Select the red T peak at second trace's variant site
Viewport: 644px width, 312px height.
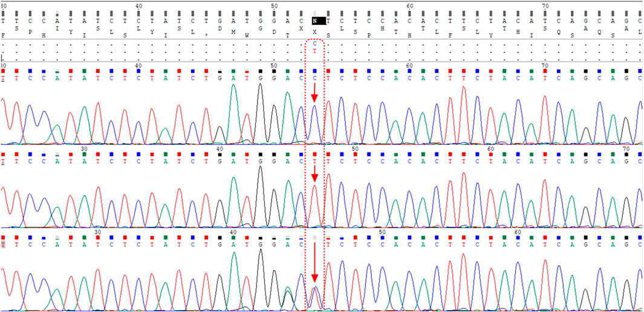click(314, 206)
